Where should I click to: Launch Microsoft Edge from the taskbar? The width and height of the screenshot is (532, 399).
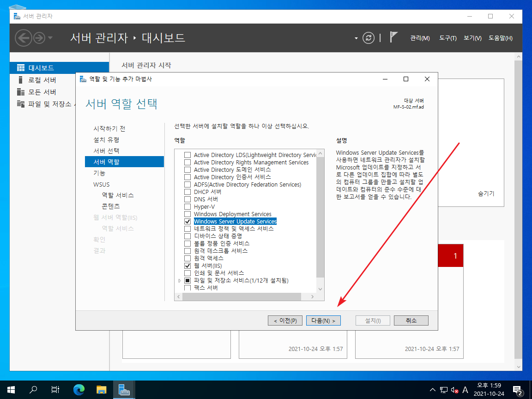(x=79, y=390)
